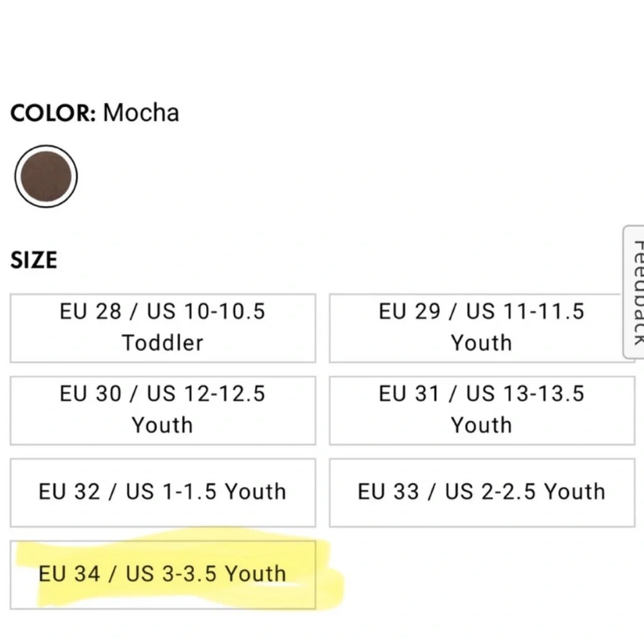Choose the US 12-12.5 size box
Screen dimensions: 644x644
(163, 410)
